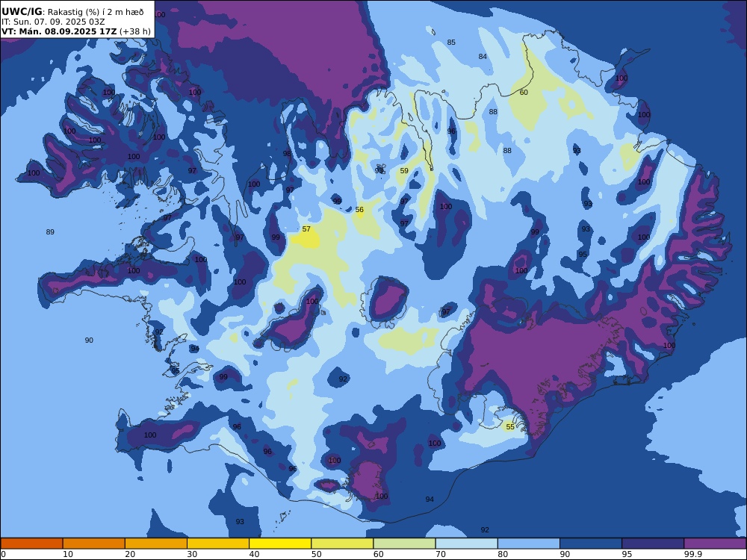Select the legend tick label 0
Image resolution: width=747 pixels, height=560 pixels.
(x=3, y=554)
